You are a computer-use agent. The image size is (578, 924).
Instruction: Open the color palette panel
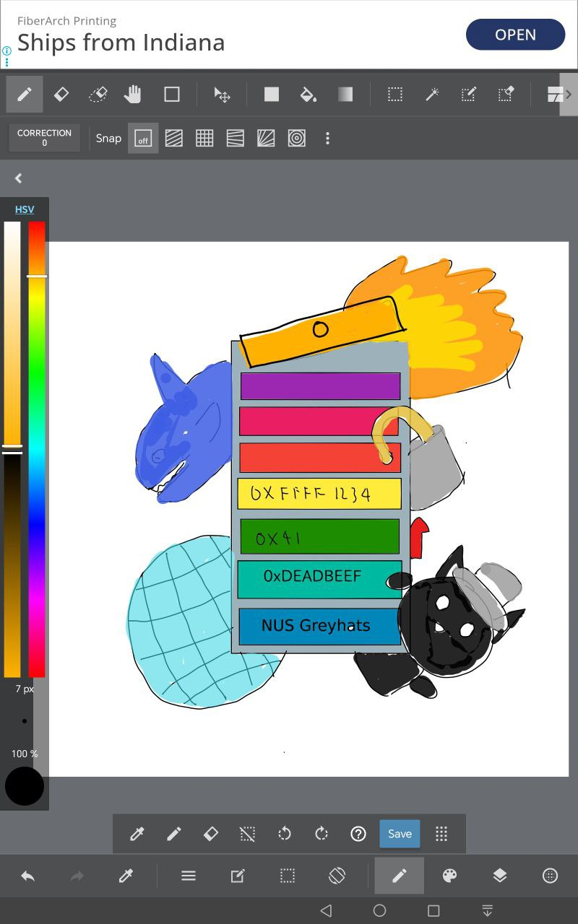(x=449, y=876)
